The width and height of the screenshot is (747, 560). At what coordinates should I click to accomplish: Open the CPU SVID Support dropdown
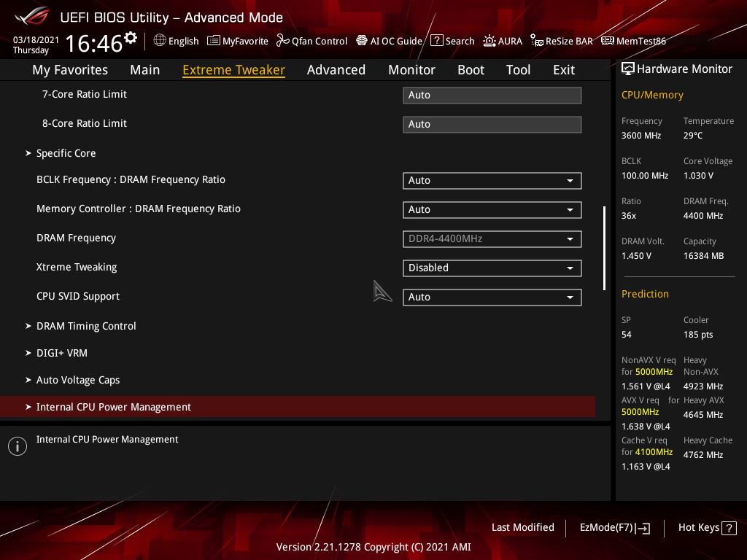pos(492,297)
